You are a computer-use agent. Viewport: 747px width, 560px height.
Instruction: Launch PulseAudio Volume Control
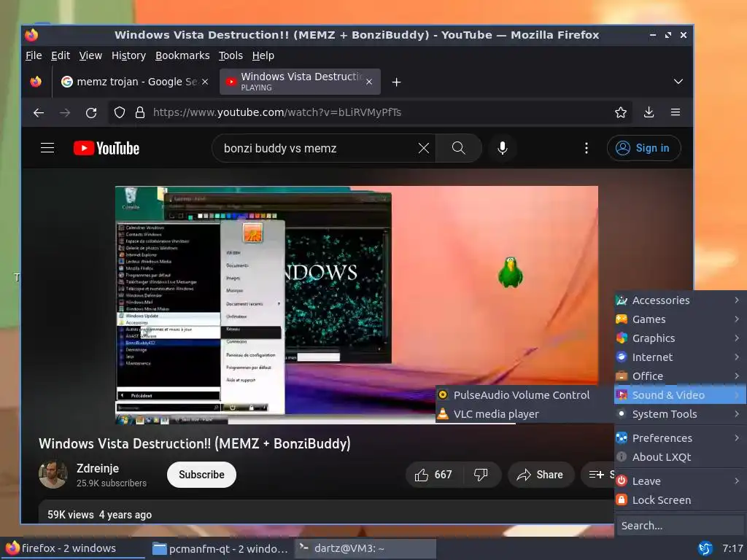[523, 394]
